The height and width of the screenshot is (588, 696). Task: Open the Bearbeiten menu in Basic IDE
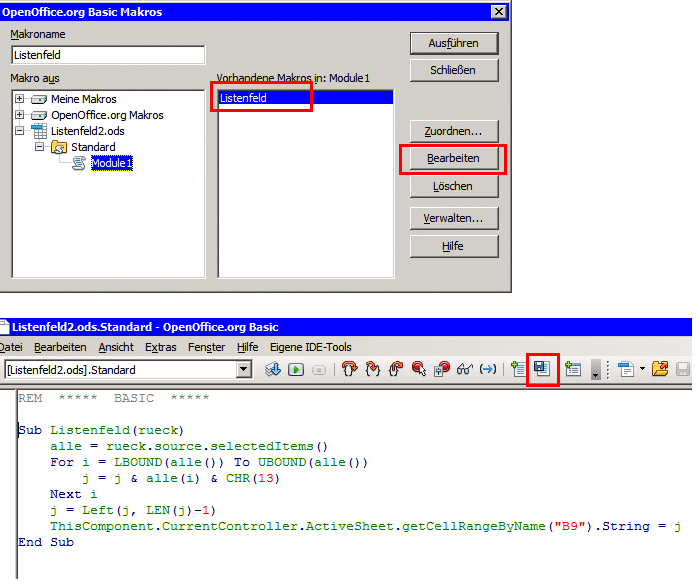point(60,347)
